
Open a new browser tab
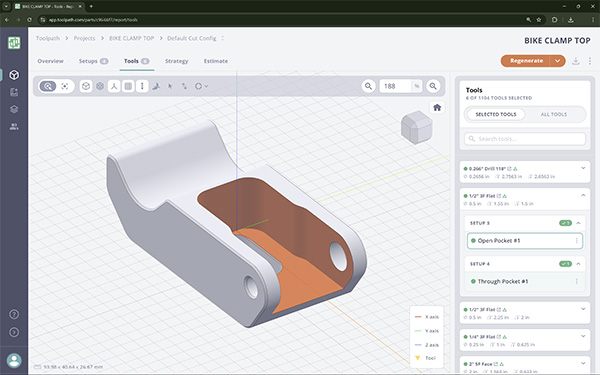click(x=91, y=6)
